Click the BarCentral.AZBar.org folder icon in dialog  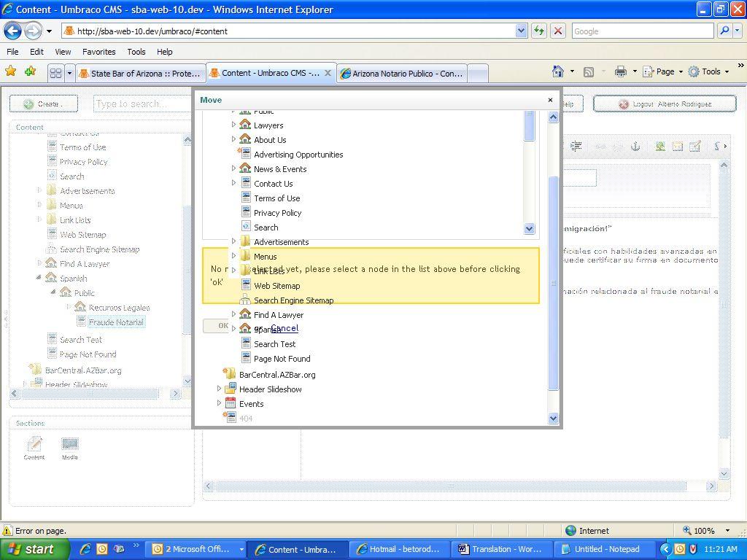coord(230,374)
